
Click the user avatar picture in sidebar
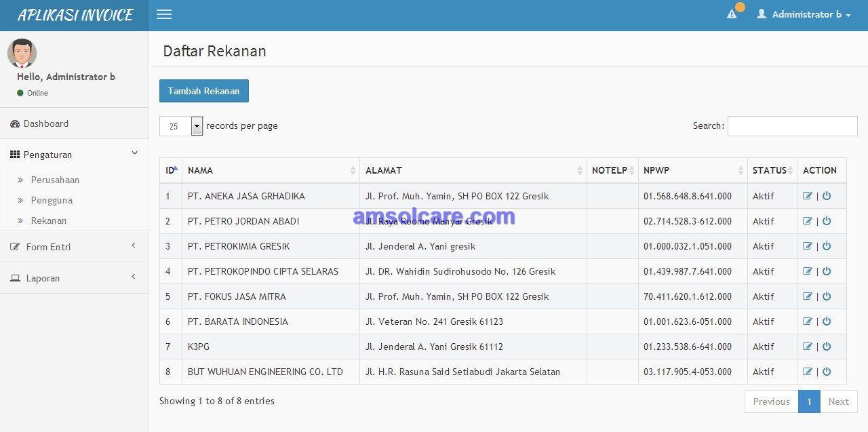(22, 54)
